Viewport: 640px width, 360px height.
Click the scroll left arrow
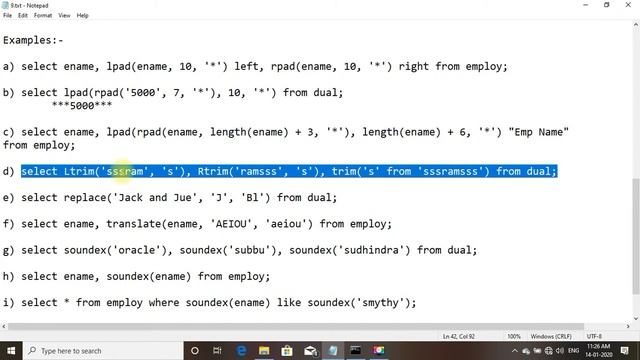[4, 326]
